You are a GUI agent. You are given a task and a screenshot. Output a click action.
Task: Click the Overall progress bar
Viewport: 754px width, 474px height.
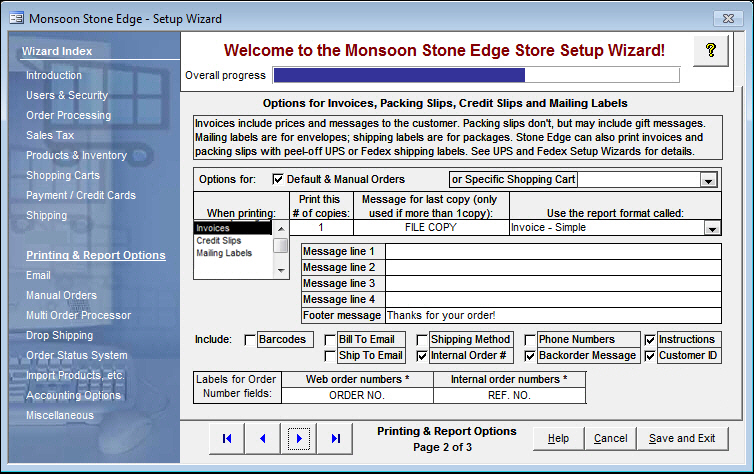(476, 75)
